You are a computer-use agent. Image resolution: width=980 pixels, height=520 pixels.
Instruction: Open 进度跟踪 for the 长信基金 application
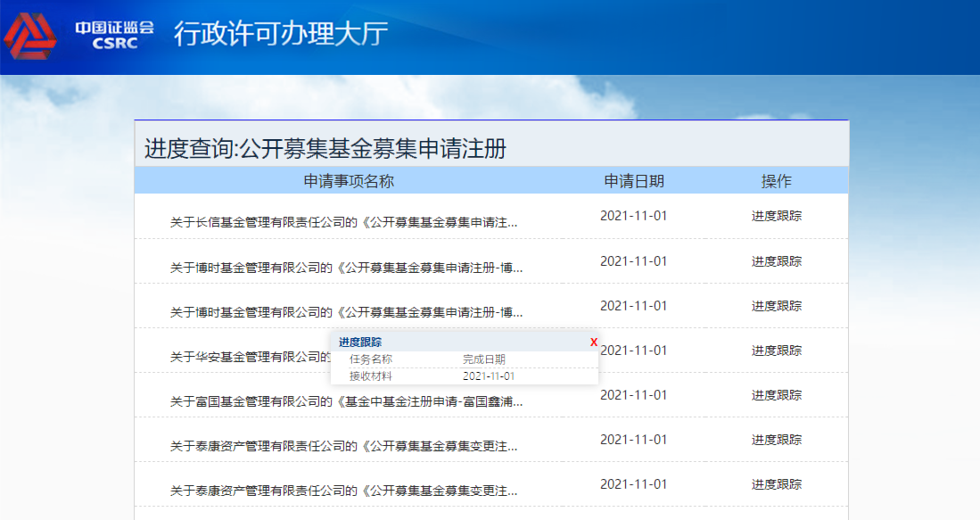pyautogui.click(x=777, y=216)
